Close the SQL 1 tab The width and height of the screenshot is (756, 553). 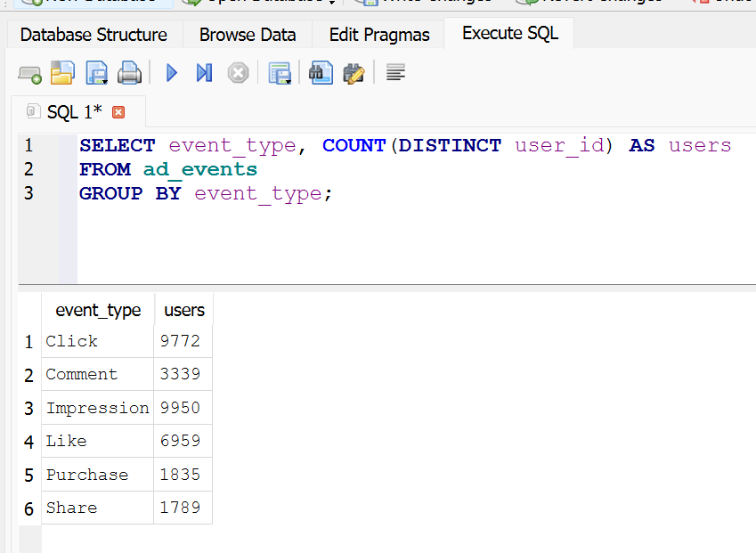tap(118, 112)
